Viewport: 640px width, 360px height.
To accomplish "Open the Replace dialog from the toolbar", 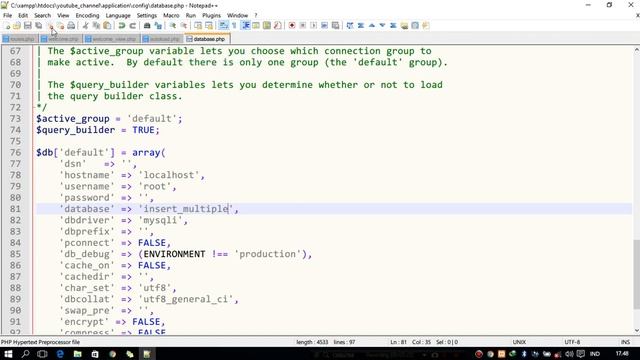I will [x=158, y=26].
